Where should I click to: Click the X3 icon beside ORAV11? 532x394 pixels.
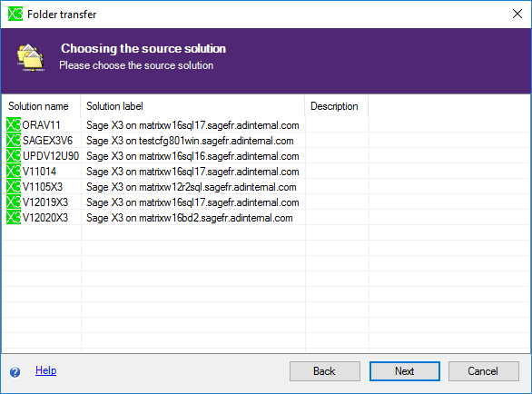point(14,125)
